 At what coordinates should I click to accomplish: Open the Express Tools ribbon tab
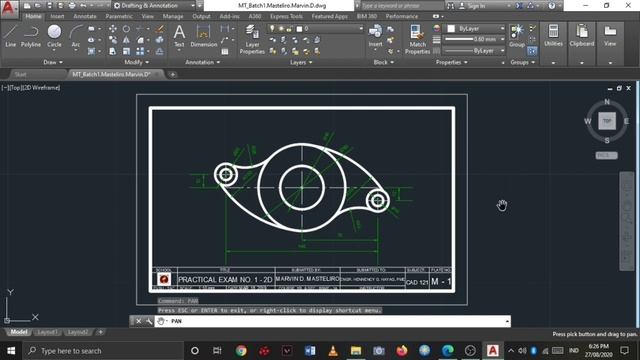[286, 16]
